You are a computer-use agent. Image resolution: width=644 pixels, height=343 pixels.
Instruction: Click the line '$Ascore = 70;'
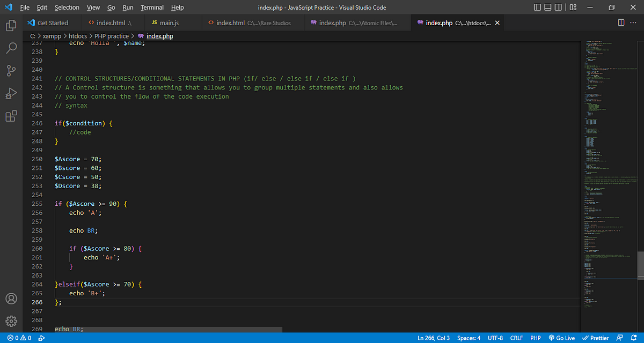78,159
